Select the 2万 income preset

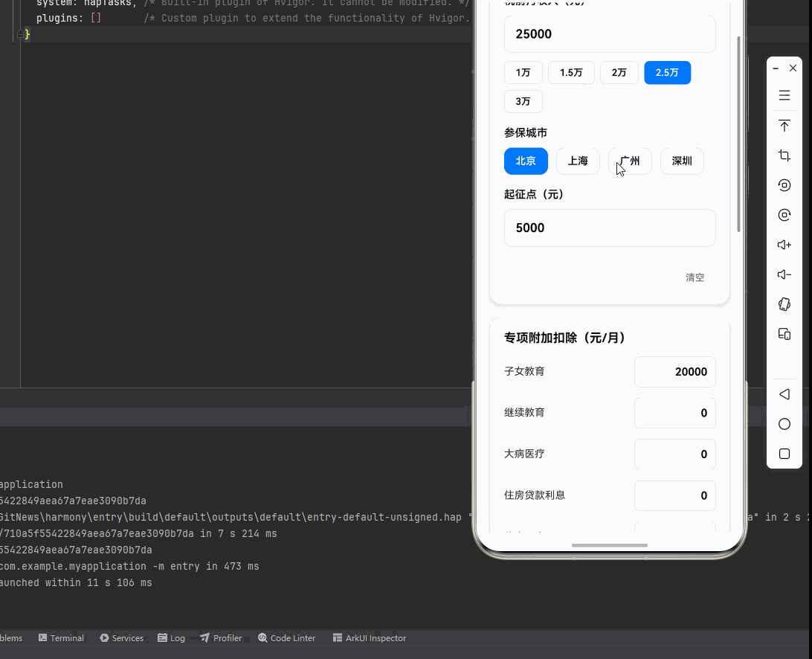point(619,73)
